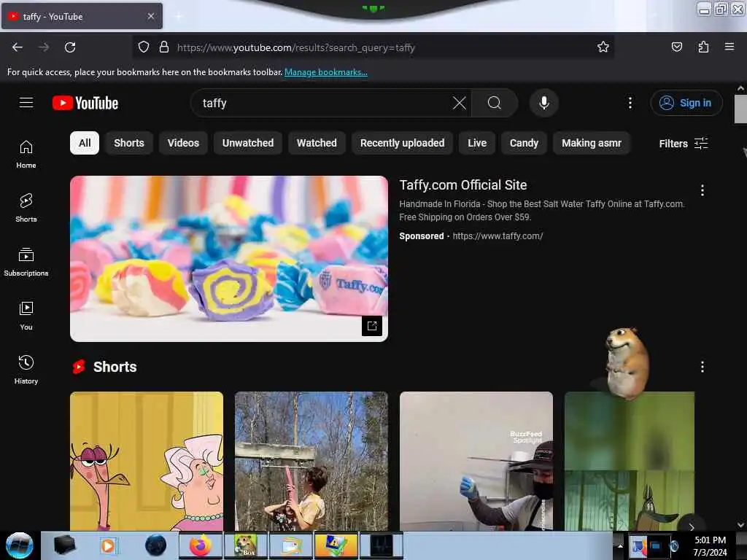The image size is (747, 560).
Task: Show next Shorts with the right chevron
Action: pos(692,526)
